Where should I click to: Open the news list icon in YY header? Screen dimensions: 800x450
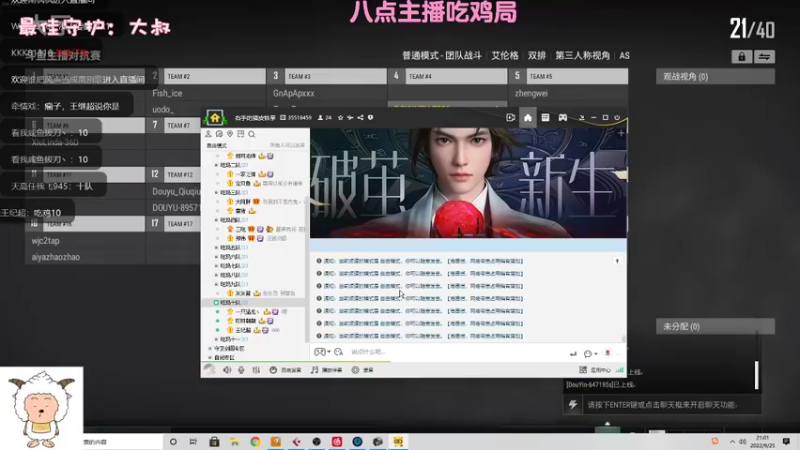tap(545, 117)
